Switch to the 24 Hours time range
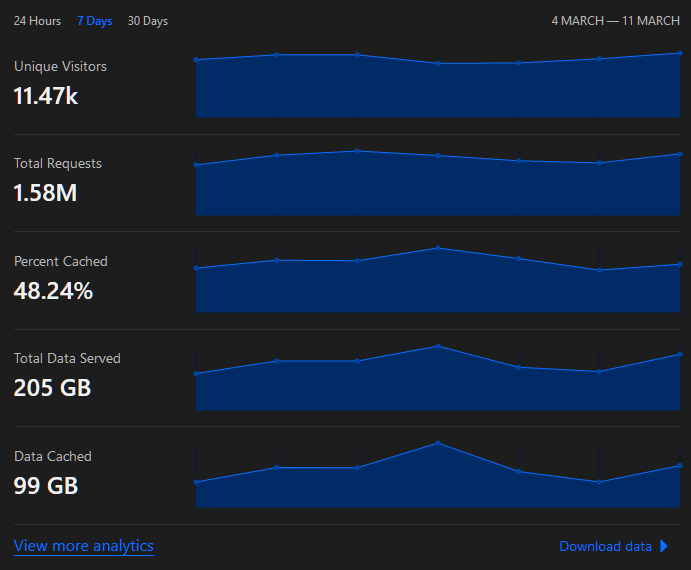The width and height of the screenshot is (691, 570). (x=37, y=21)
